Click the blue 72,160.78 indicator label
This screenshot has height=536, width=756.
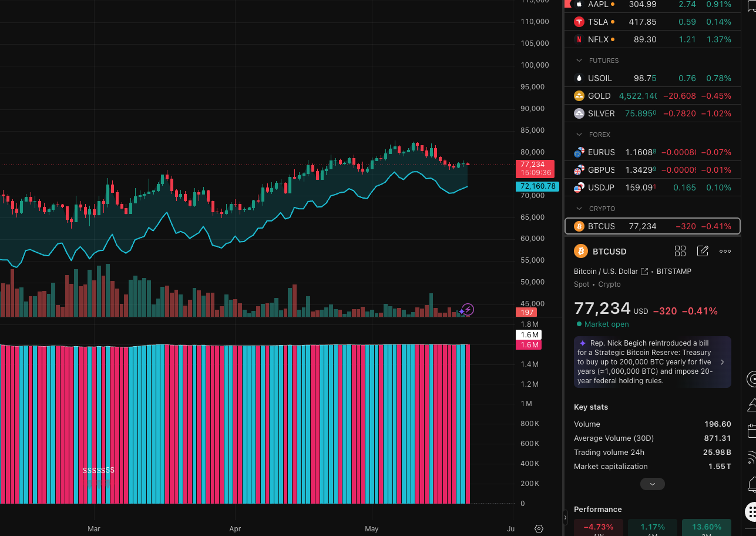point(537,186)
